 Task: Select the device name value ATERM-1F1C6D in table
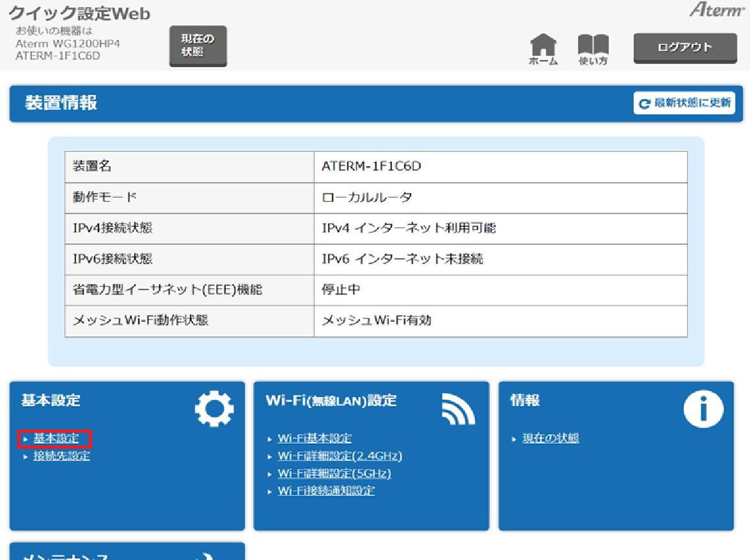point(371,166)
